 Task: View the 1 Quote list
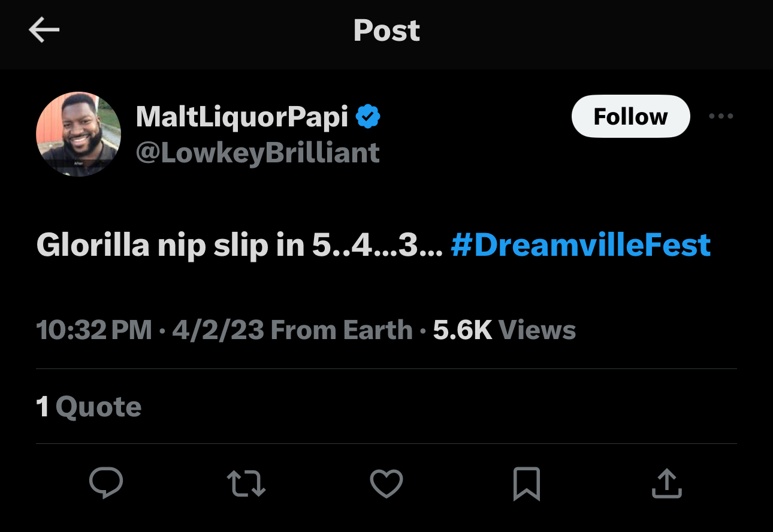tap(89, 407)
